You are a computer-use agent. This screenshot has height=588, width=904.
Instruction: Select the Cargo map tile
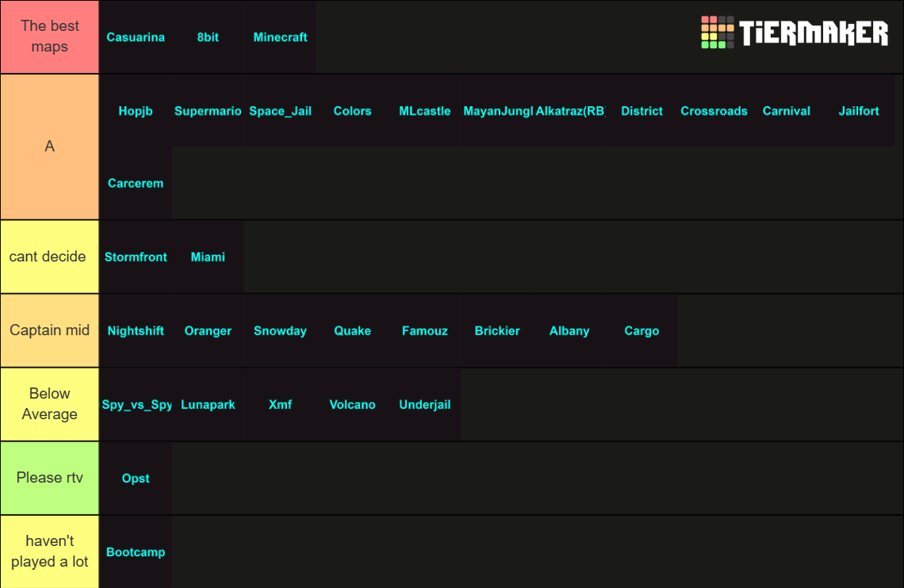coord(642,330)
